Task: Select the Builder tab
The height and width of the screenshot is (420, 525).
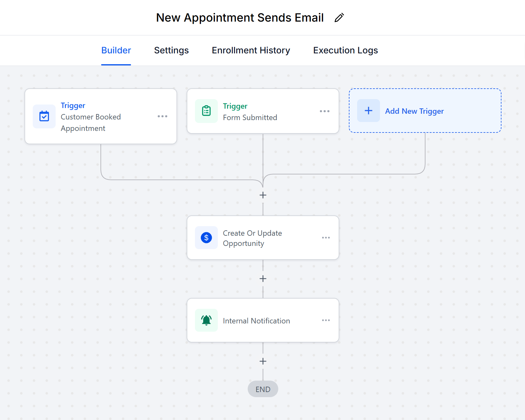Action: coord(116,50)
